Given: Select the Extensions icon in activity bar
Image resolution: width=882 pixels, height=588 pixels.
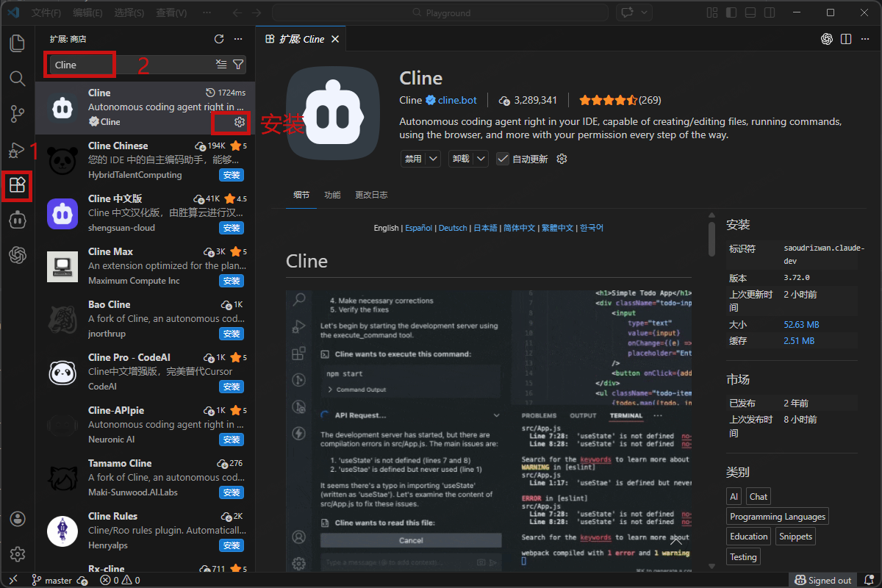Looking at the screenshot, I should [x=17, y=184].
